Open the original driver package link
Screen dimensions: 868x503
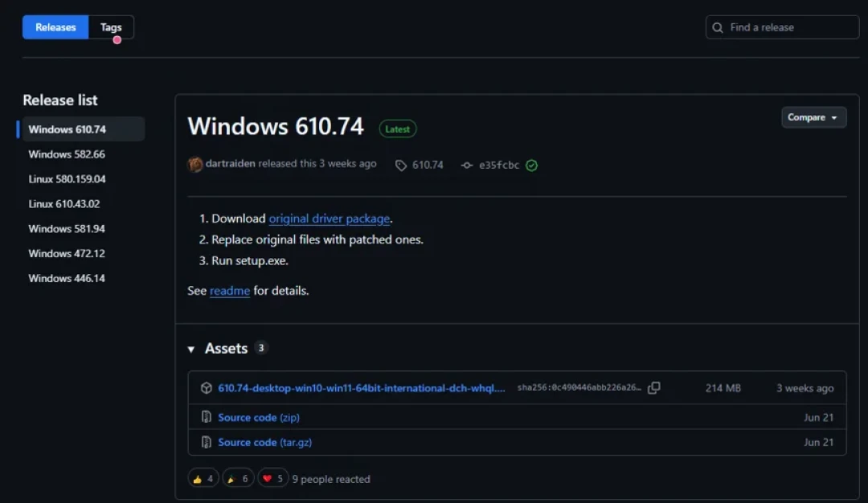330,219
